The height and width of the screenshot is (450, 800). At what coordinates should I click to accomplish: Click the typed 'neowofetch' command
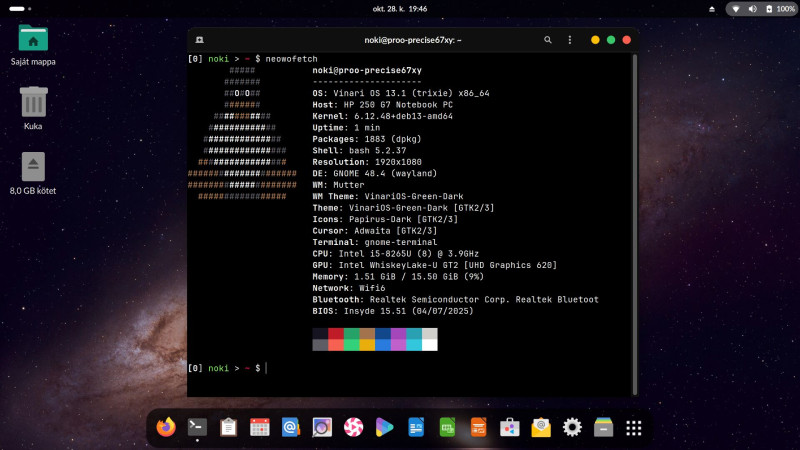[291, 59]
